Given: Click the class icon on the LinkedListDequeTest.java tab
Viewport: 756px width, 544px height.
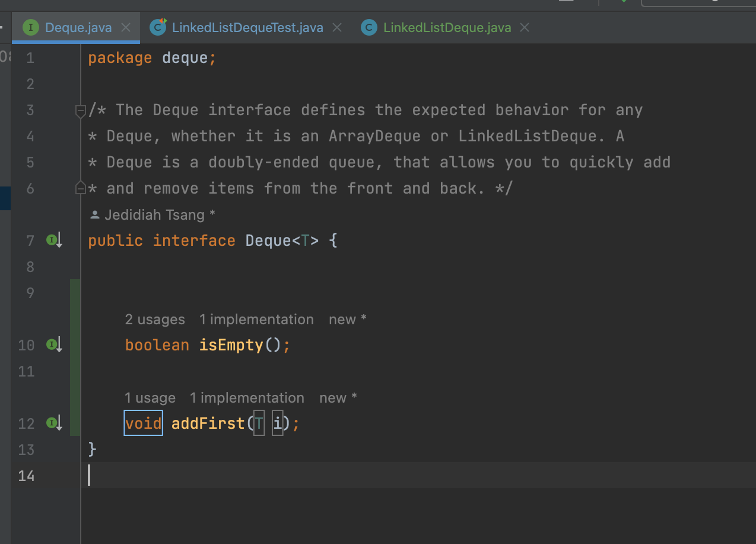Looking at the screenshot, I should [158, 27].
